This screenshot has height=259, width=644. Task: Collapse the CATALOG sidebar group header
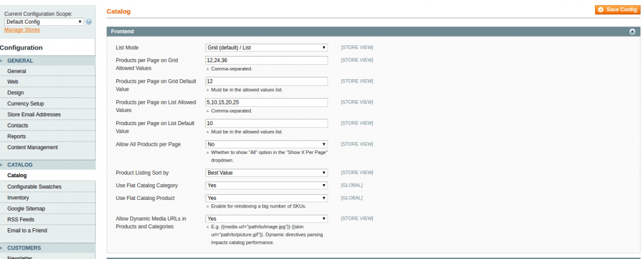click(x=48, y=165)
